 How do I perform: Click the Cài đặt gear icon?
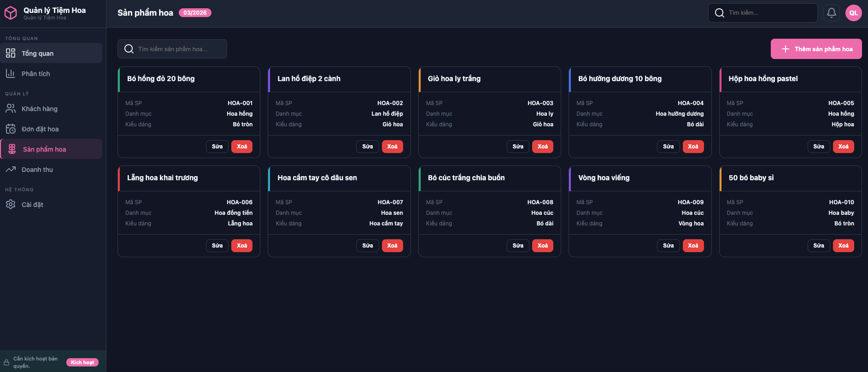[x=11, y=205]
